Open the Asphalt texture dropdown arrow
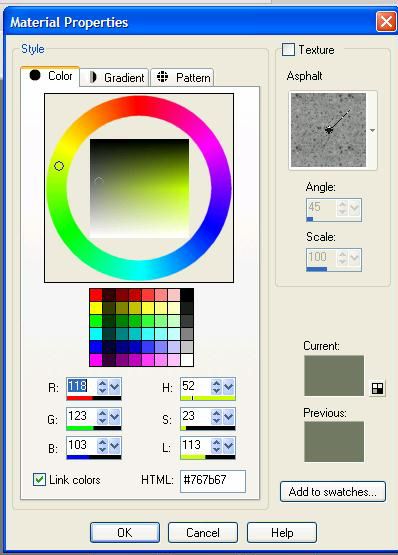The width and height of the screenshot is (398, 555). pos(372,130)
